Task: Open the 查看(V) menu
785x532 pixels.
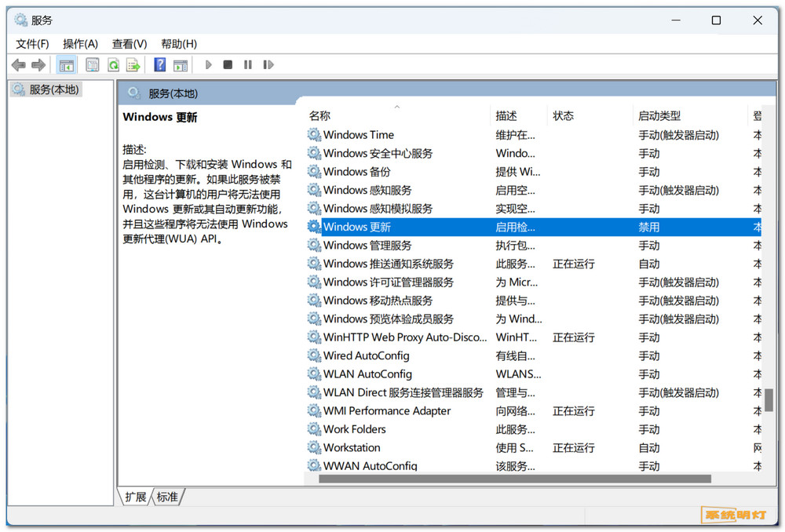Action: click(130, 43)
